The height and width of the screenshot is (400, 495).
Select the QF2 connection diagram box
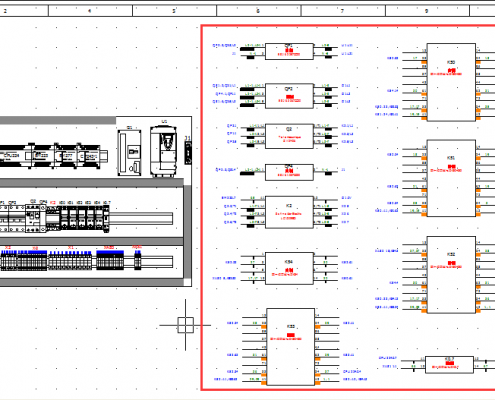tap(289, 96)
